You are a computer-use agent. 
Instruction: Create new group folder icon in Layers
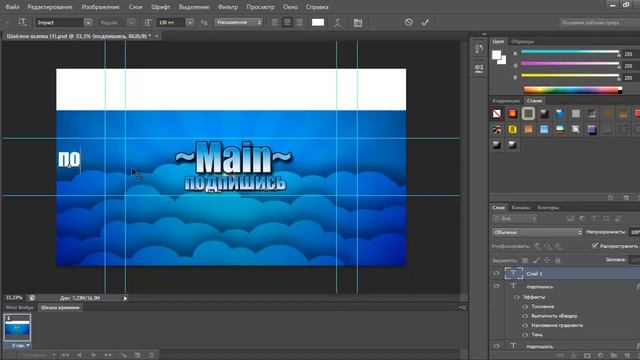point(613,356)
